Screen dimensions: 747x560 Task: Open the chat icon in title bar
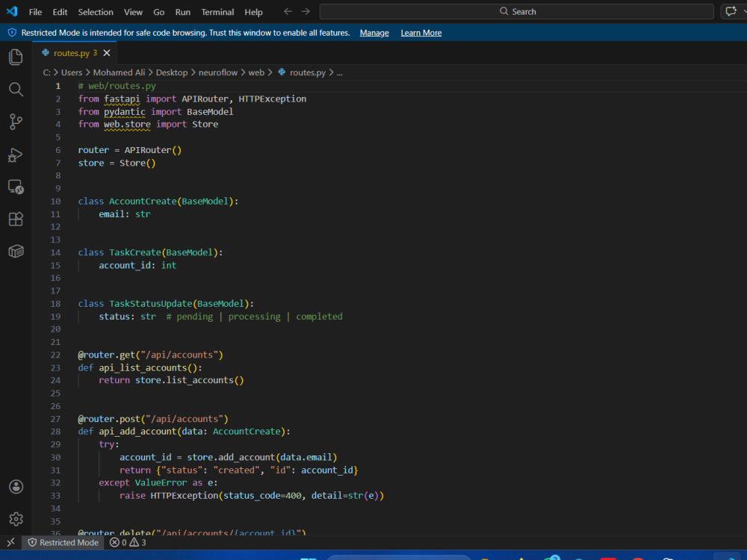point(731,11)
